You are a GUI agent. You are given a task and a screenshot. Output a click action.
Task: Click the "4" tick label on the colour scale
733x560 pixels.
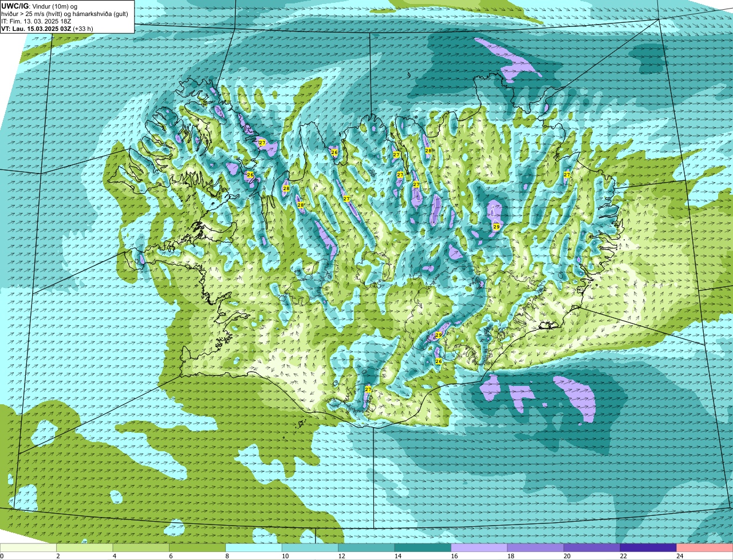[x=115, y=556]
